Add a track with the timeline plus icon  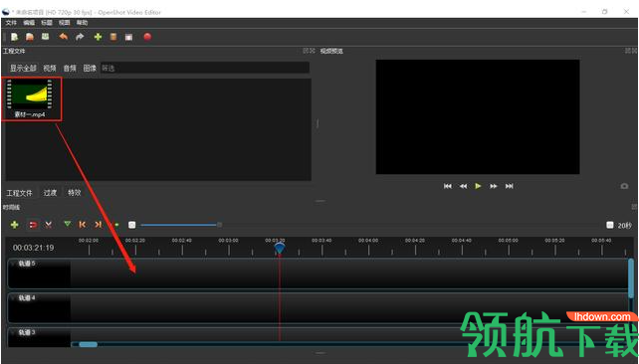click(15, 225)
